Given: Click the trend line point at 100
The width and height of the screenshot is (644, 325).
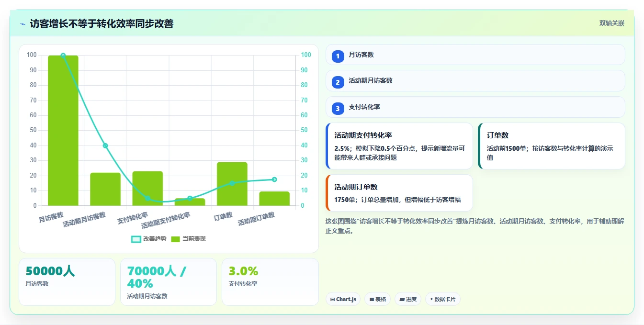Looking at the screenshot, I should click(x=63, y=56).
